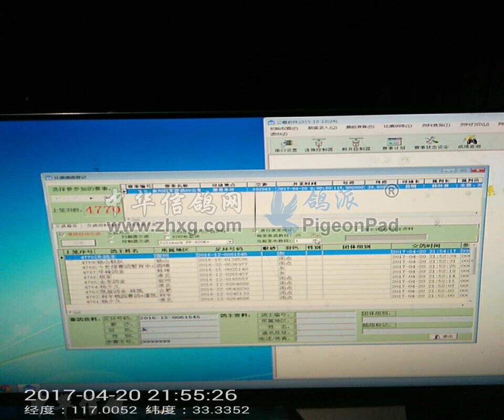Open 串口设置 serial port settings toolbar icon
Viewport: 504px width, 420px height.
[286, 145]
